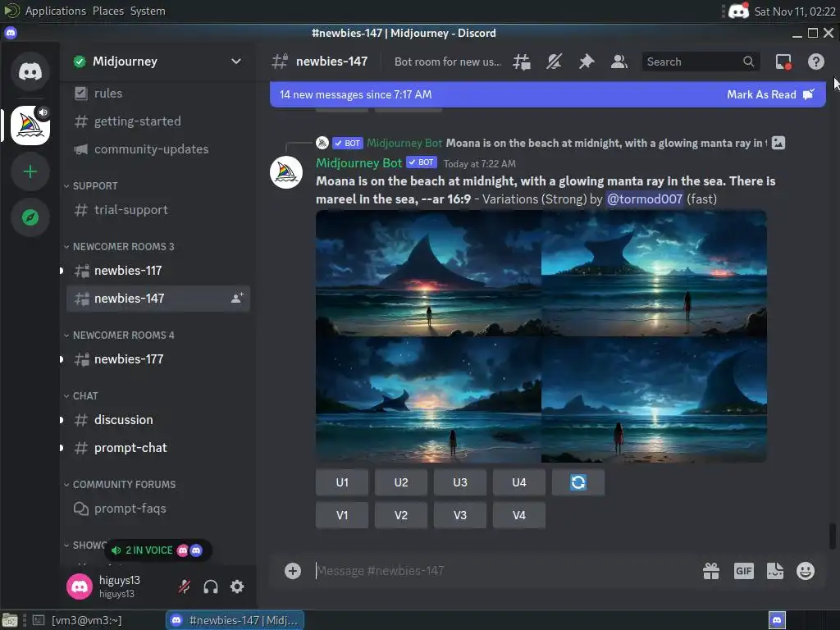Click the invite icon on newbies-147
Viewport: 840px width, 630px height.
[x=237, y=299]
